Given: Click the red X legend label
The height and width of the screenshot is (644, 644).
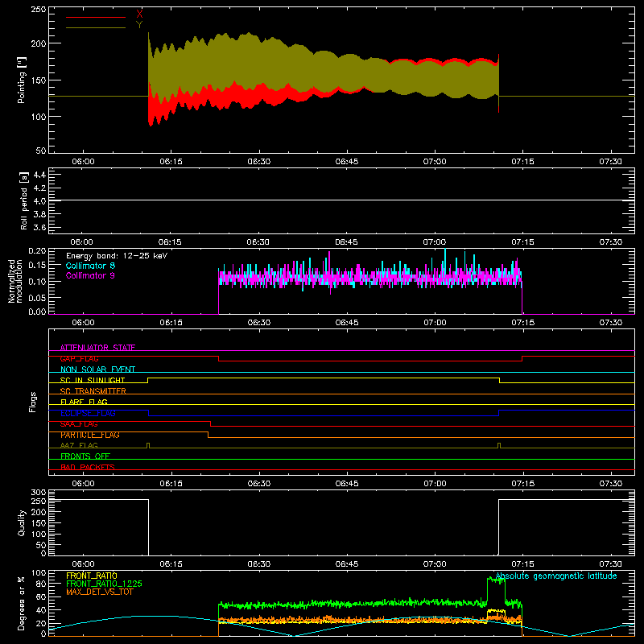Looking at the screenshot, I should click(x=139, y=14).
